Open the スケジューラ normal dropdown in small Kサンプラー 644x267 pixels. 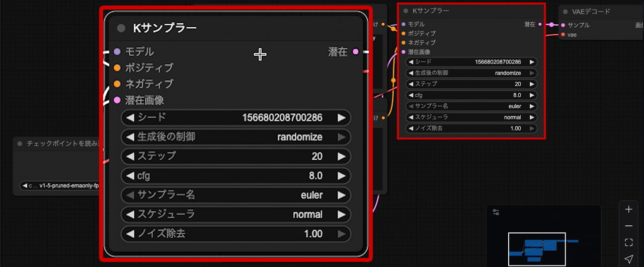click(x=471, y=117)
